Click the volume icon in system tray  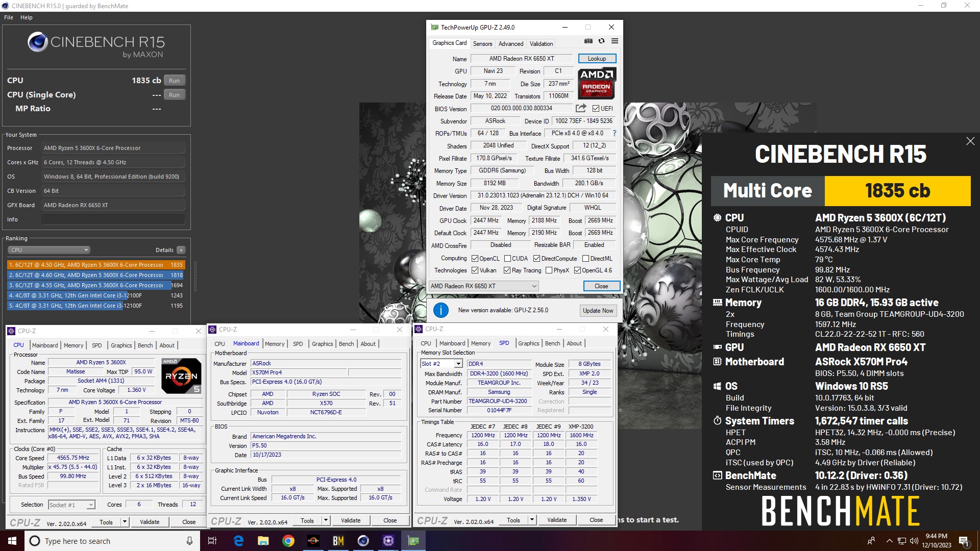coord(914,541)
